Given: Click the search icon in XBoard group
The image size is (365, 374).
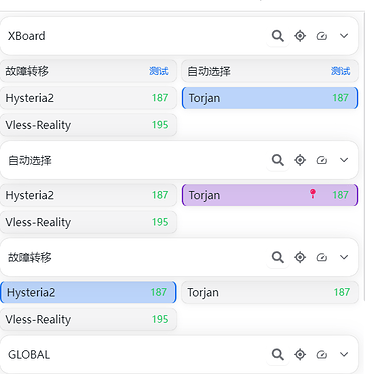Looking at the screenshot, I should point(278,36).
